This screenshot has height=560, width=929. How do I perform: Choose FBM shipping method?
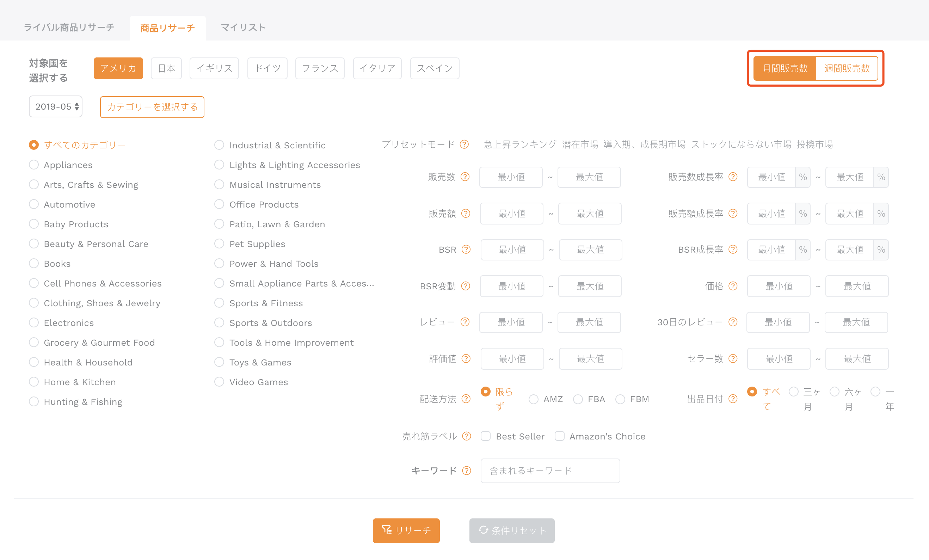(620, 399)
